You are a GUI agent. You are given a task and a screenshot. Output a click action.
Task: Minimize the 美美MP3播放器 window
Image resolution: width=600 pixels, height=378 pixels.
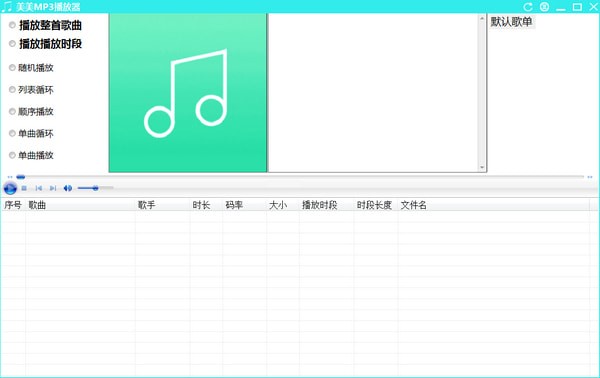click(x=561, y=8)
